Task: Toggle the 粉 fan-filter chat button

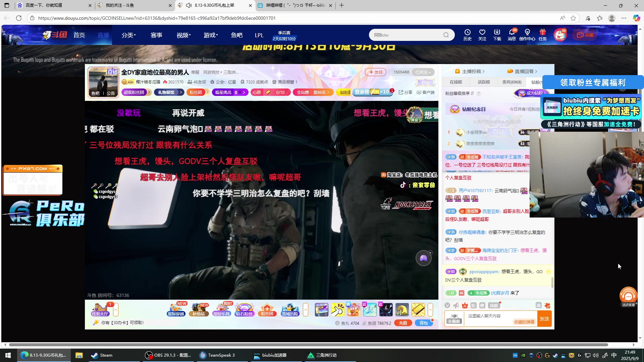Action: coord(473,305)
